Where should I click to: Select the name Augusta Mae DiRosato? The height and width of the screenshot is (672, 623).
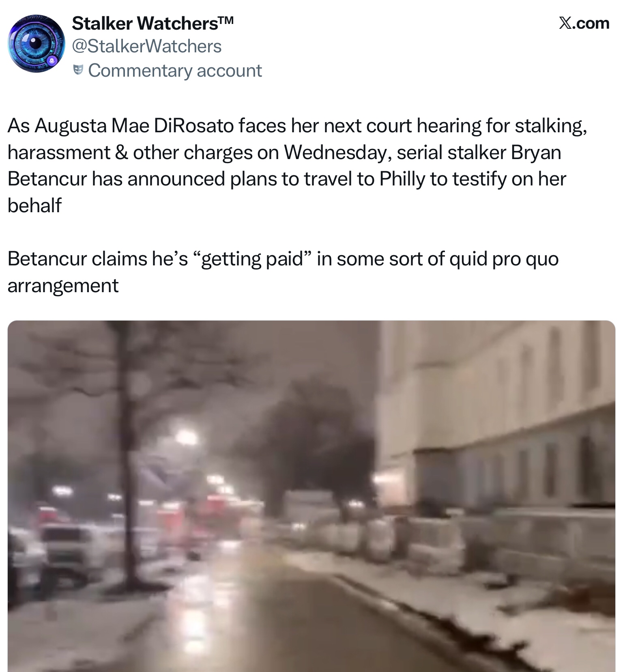coord(134,126)
